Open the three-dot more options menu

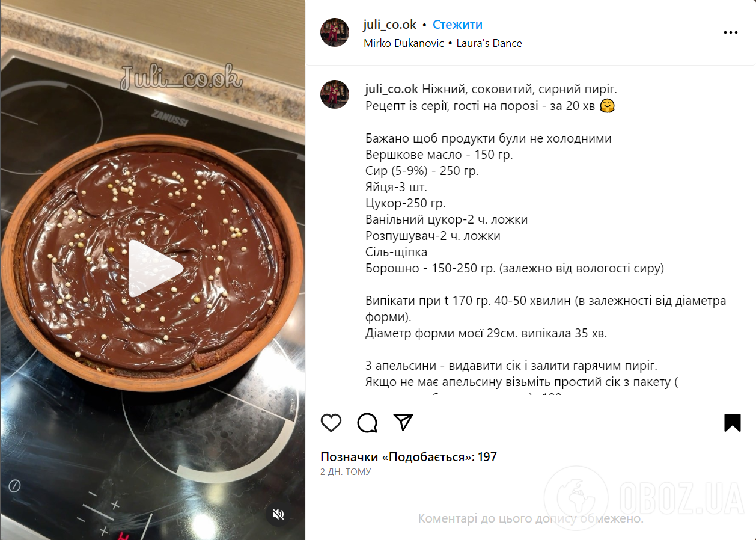click(730, 32)
